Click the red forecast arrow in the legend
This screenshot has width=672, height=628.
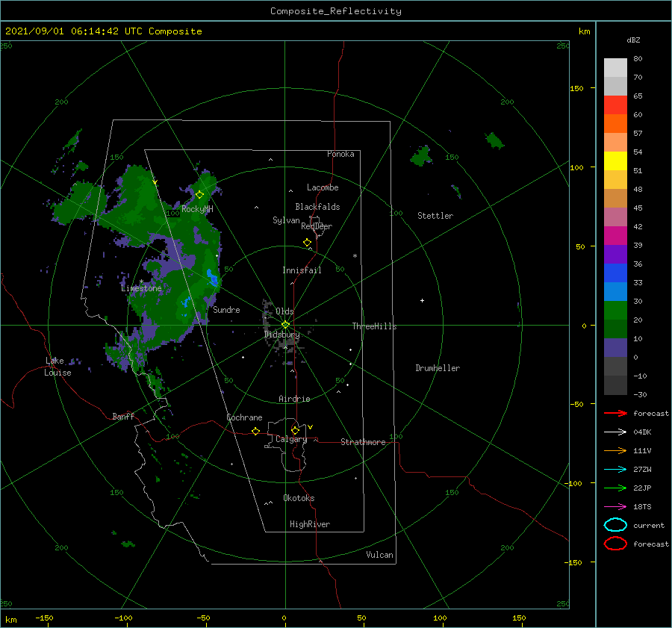pos(615,413)
